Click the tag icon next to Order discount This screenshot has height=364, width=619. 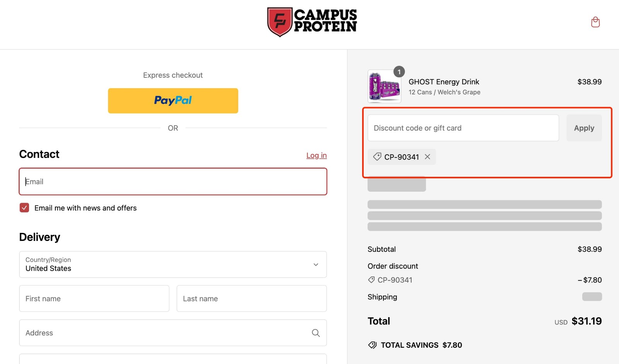click(x=371, y=280)
